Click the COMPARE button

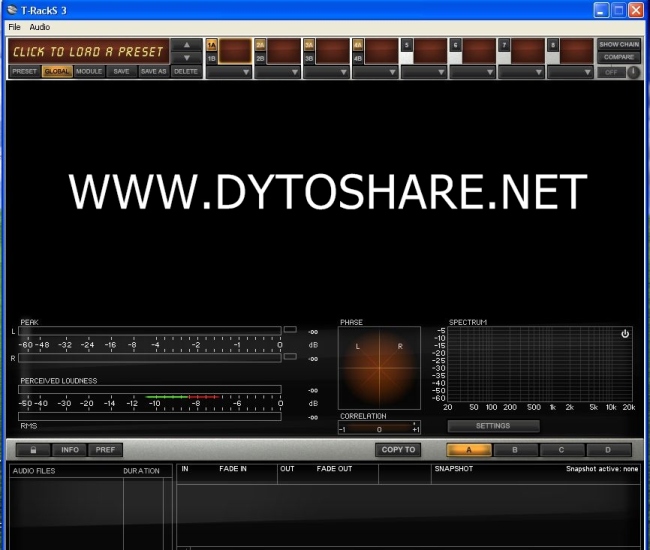[x=619, y=57]
